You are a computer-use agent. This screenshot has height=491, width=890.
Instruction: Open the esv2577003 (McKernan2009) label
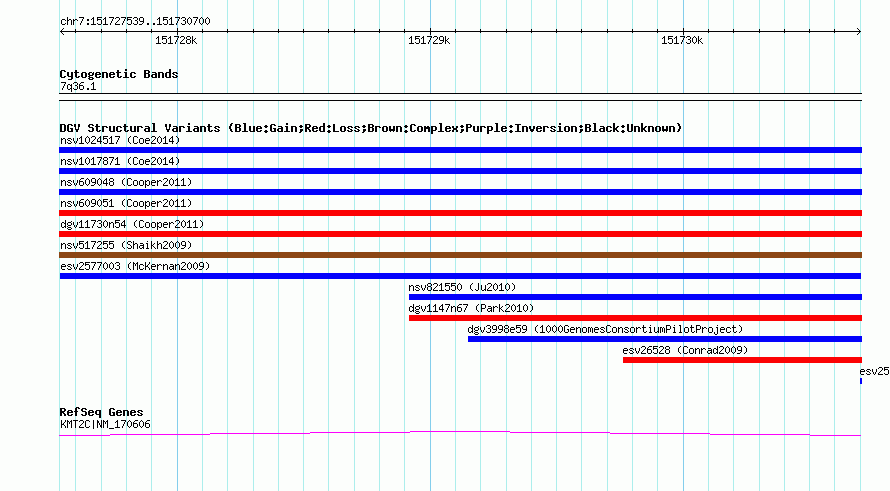[x=135, y=266]
